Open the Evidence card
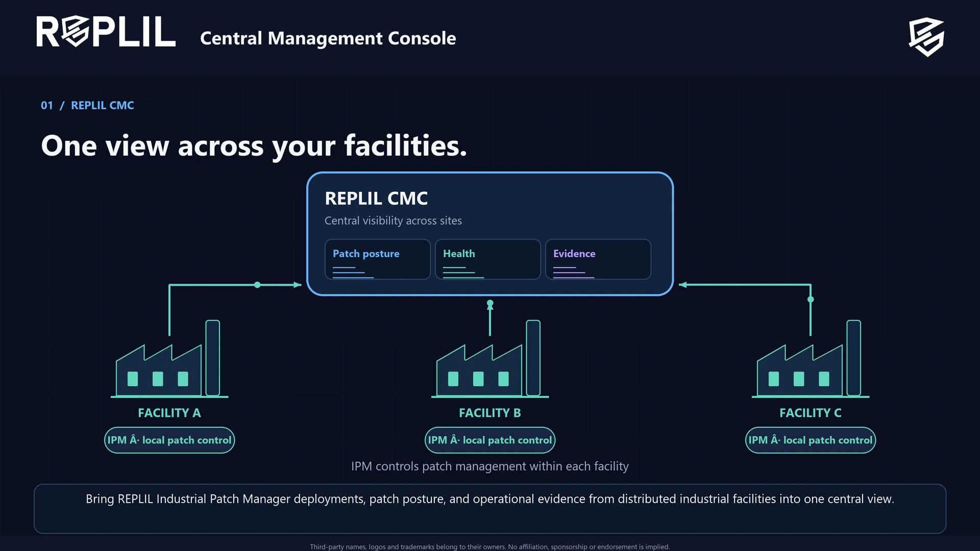Screen dimensions: 980x551 (x=598, y=259)
